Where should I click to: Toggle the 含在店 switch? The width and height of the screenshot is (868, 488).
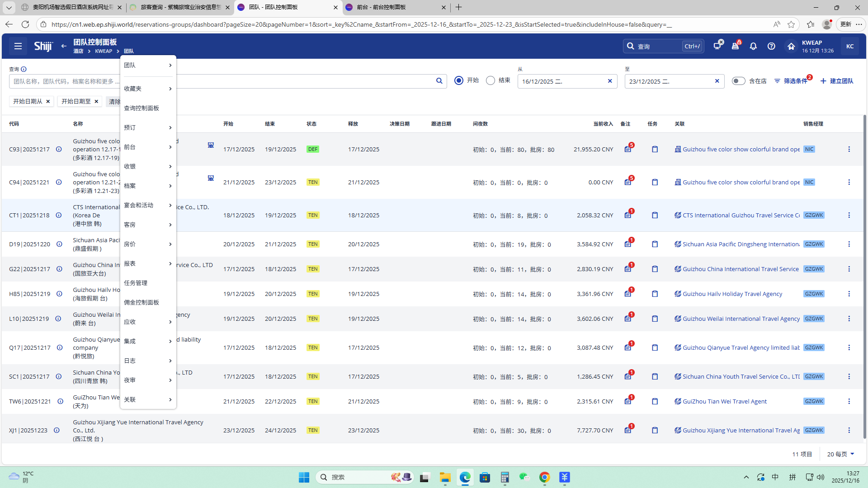(x=738, y=81)
